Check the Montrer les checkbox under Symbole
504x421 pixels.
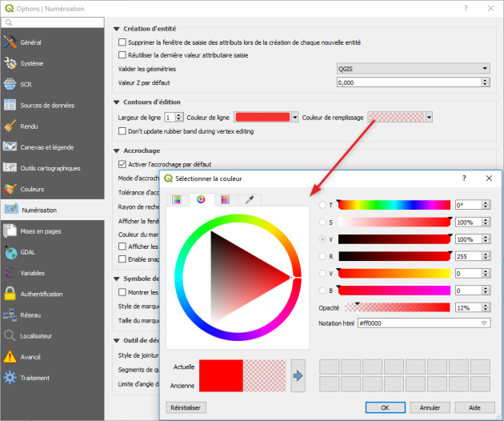(x=122, y=292)
